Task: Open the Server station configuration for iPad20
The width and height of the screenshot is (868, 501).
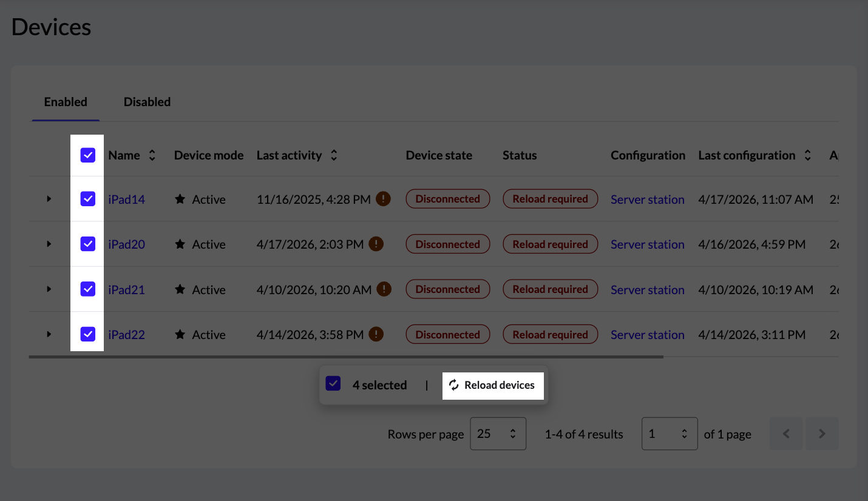Action: (647, 244)
